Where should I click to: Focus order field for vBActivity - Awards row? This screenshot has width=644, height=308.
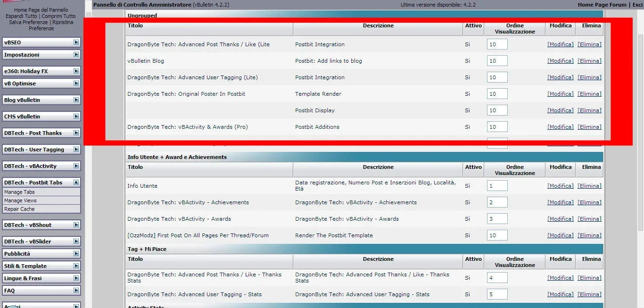pyautogui.click(x=497, y=219)
